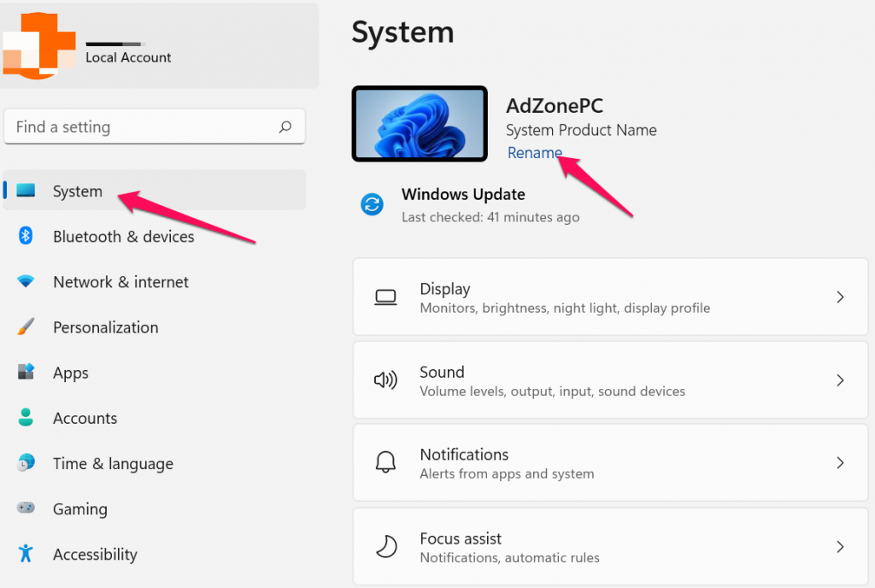Viewport: 875px width, 588px height.
Task: Click the Rename link under AdZonePC
Action: click(x=534, y=153)
